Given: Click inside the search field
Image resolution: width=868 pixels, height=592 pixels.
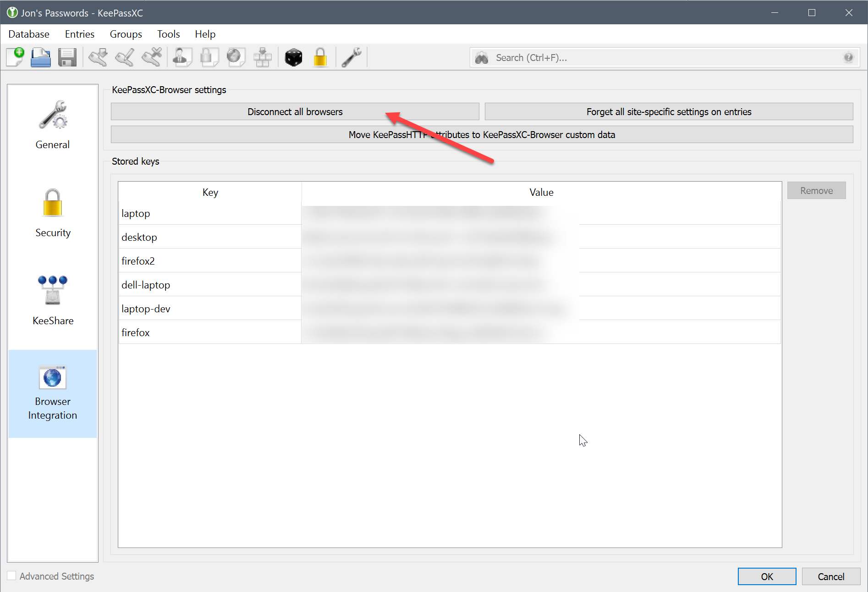Looking at the screenshot, I should [596, 57].
